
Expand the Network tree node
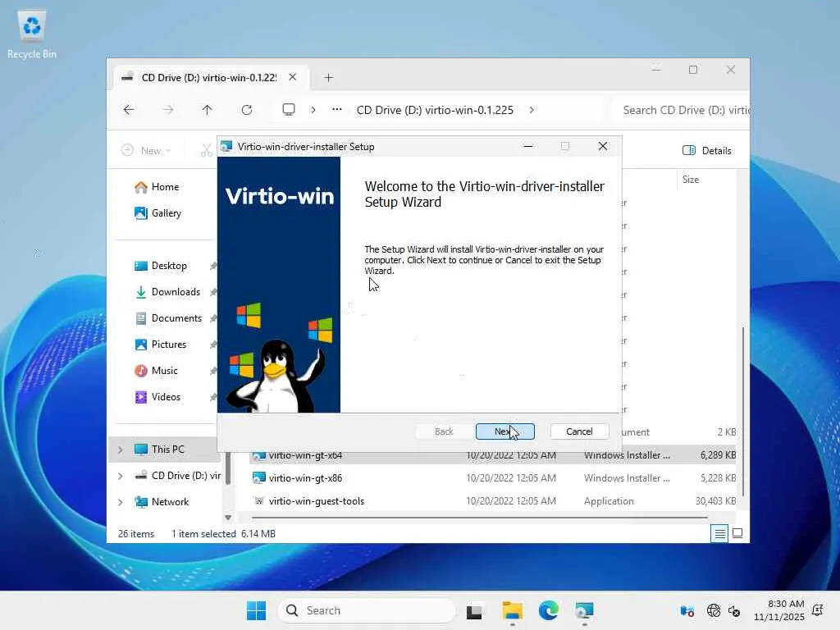(x=121, y=502)
